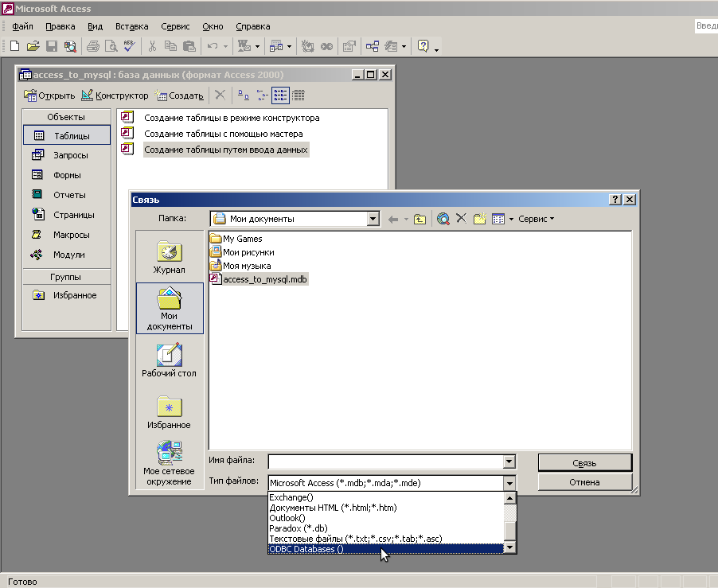Switch database window to List view
The width and height of the screenshot is (718, 588).
point(280,95)
